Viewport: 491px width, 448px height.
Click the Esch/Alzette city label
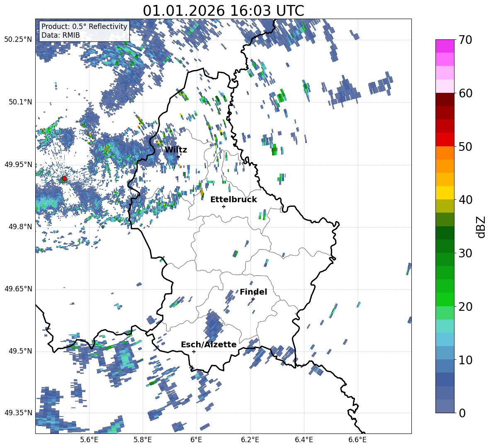point(209,344)
